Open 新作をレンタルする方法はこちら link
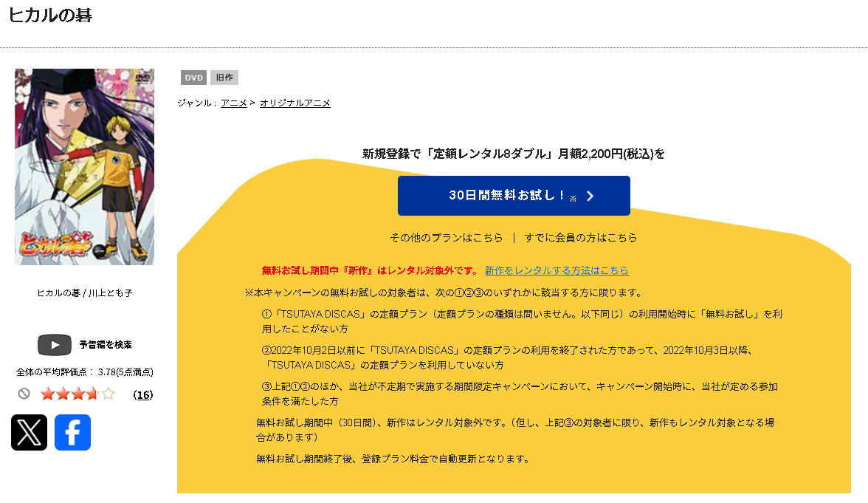This screenshot has width=868, height=503. (x=557, y=270)
